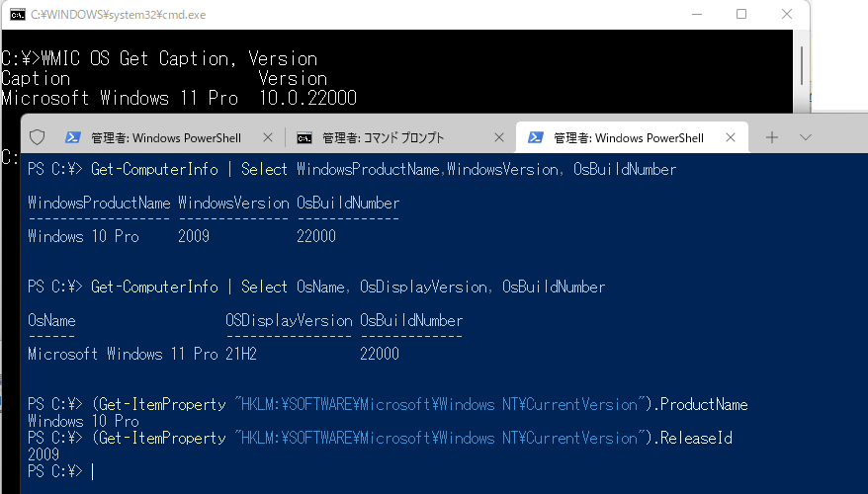Viewport: 868px width, 494px height.
Task: Close the first Windows PowerShell tab
Action: [268, 137]
